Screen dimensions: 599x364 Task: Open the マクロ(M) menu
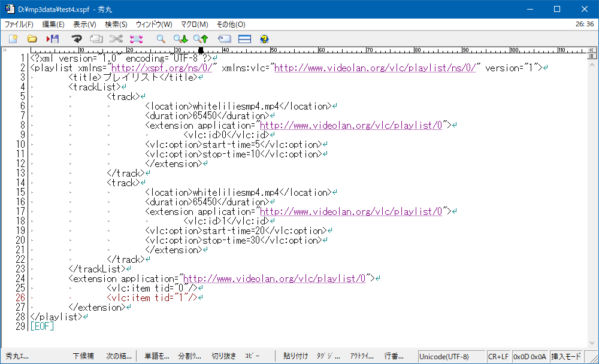[195, 25]
